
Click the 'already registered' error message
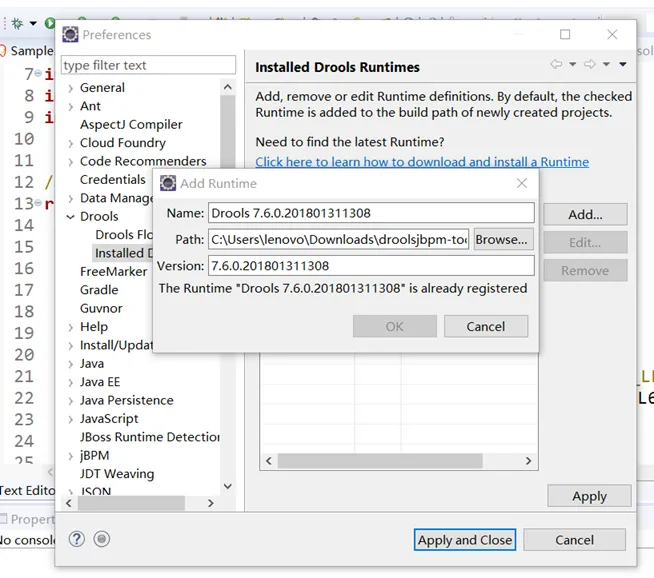(343, 289)
